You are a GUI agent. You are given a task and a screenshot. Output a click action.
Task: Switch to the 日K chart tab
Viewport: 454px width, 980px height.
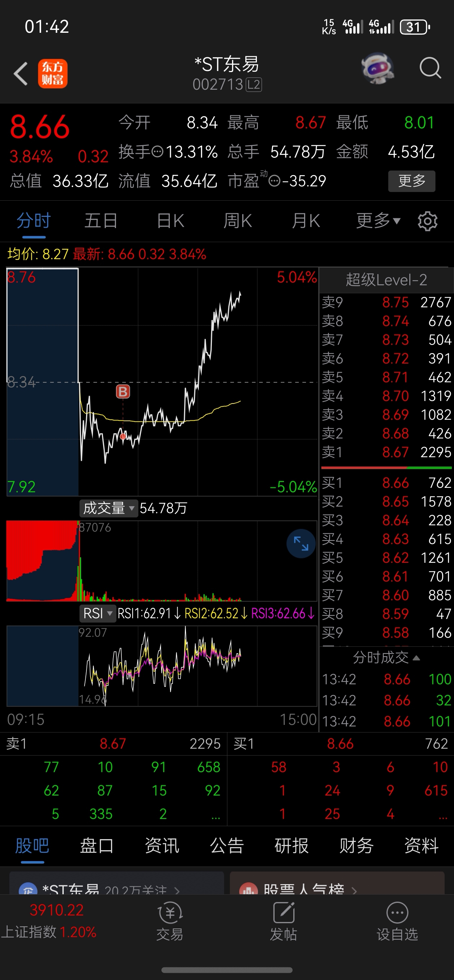click(170, 220)
